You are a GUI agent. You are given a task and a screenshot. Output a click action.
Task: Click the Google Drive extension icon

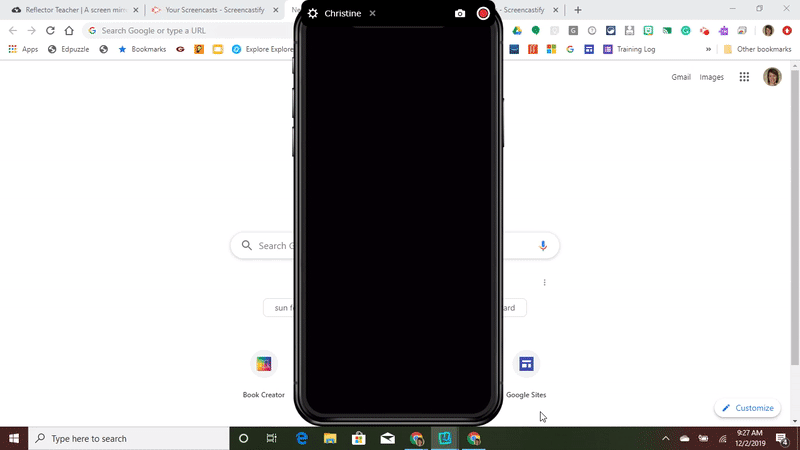pos(517,31)
